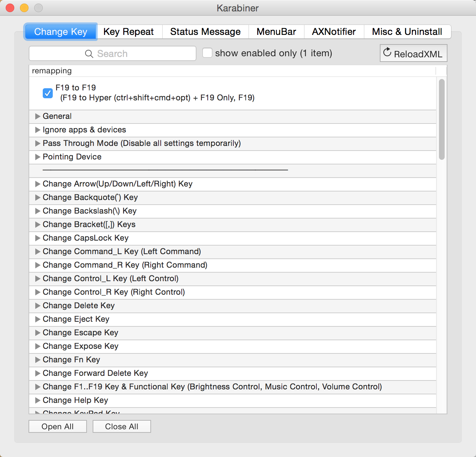Expand the Pass Through Mode disclosure triangle
The height and width of the screenshot is (457, 476).
tap(37, 143)
